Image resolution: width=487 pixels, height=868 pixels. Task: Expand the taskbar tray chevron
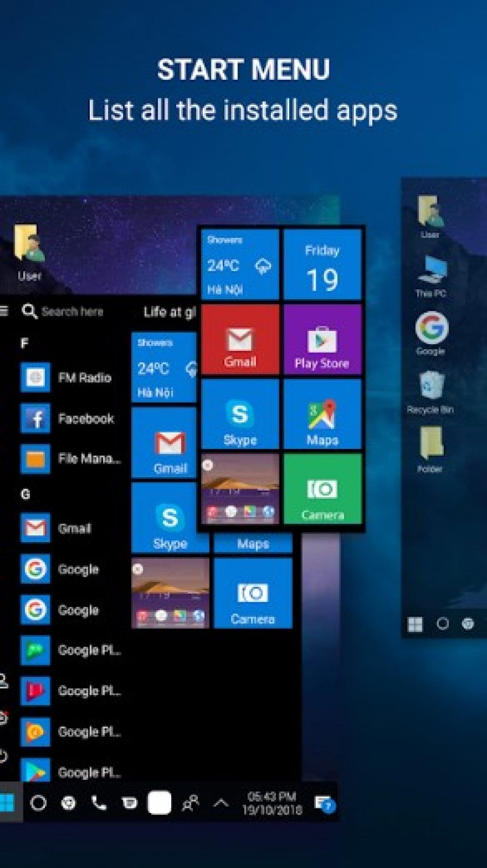220,802
